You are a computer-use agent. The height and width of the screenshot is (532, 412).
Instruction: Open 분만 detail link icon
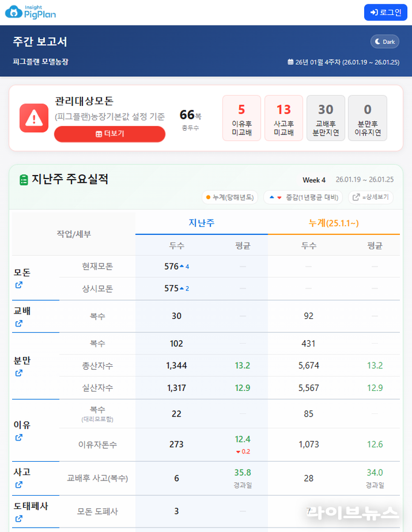[x=19, y=373]
